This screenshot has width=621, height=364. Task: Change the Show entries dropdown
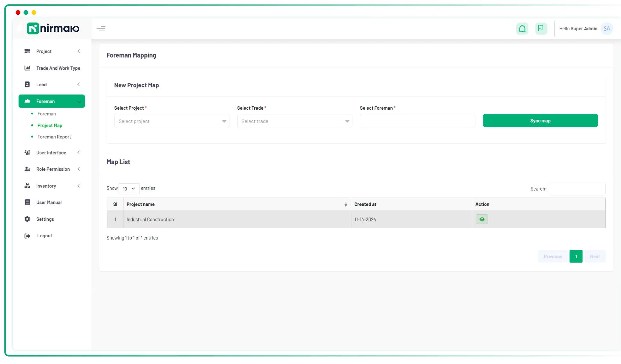tap(129, 189)
